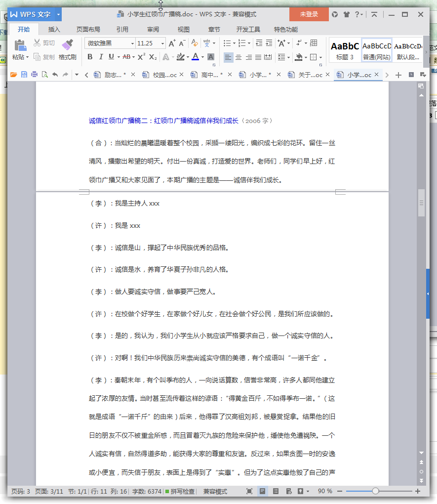Toggle spell check (拼写检查) in status bar
Screen dimensions: 437x504
click(x=180, y=492)
